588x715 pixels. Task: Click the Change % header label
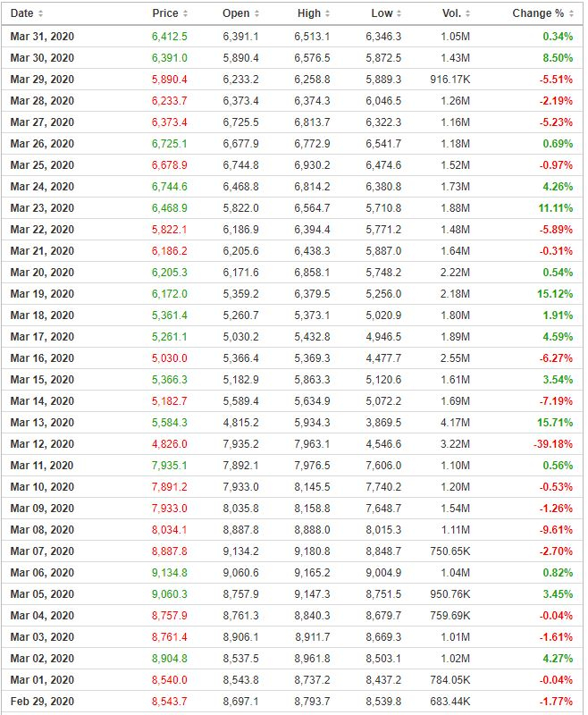point(538,13)
